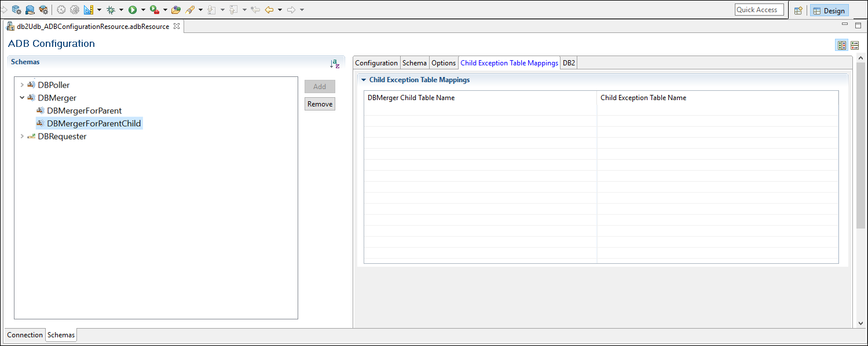Select DBPoller in schemas tree
This screenshot has width=868, height=346.
(x=53, y=85)
